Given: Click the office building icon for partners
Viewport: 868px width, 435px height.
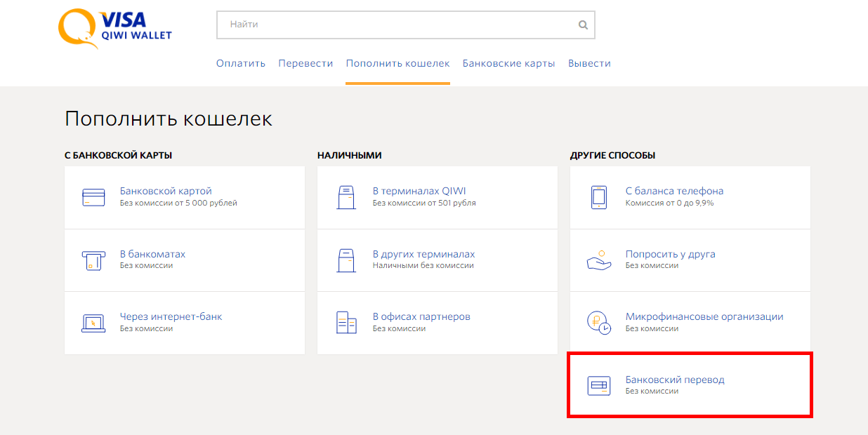Looking at the screenshot, I should (x=346, y=323).
